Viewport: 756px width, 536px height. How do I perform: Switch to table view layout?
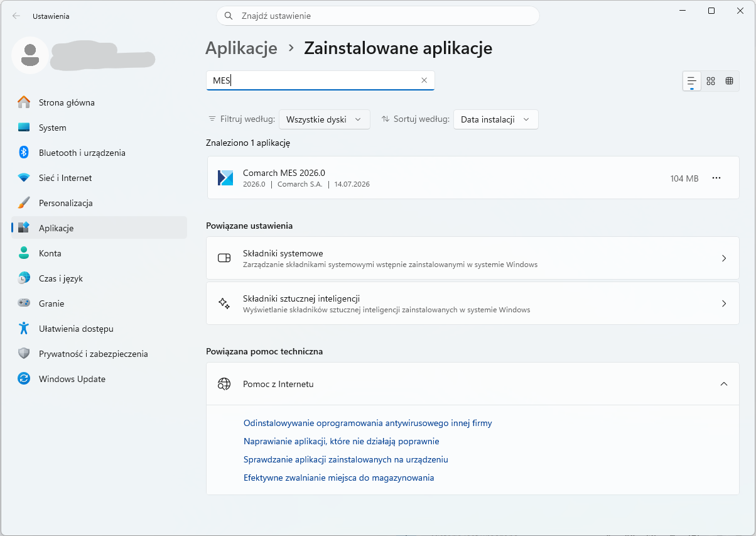tap(729, 81)
